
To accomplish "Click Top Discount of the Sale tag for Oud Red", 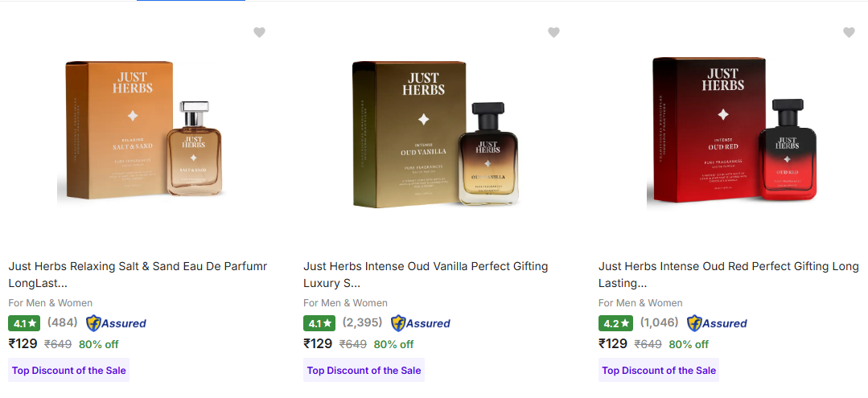I will pos(659,371).
